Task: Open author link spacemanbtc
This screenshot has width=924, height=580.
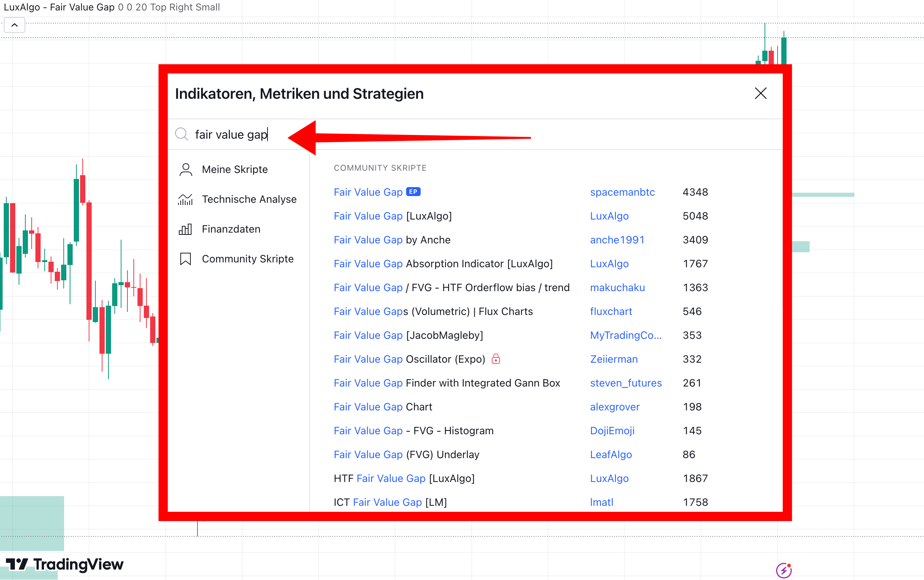Action: [x=622, y=192]
